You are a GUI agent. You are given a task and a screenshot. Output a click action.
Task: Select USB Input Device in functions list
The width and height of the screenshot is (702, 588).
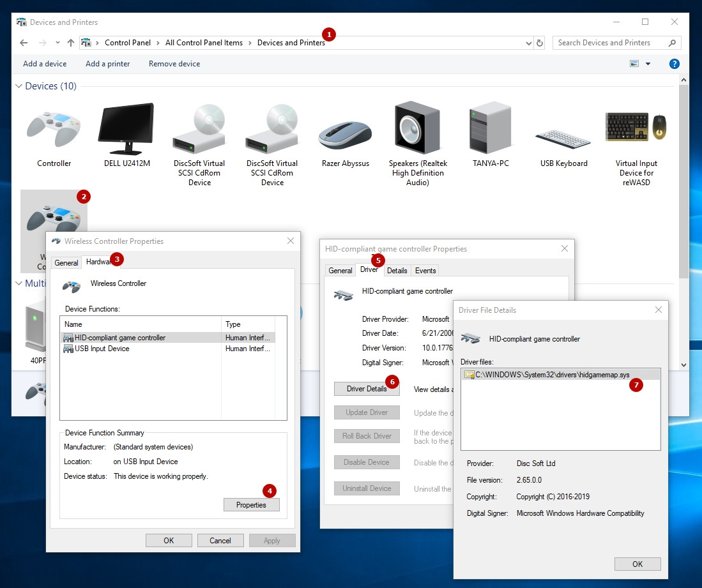(x=102, y=349)
